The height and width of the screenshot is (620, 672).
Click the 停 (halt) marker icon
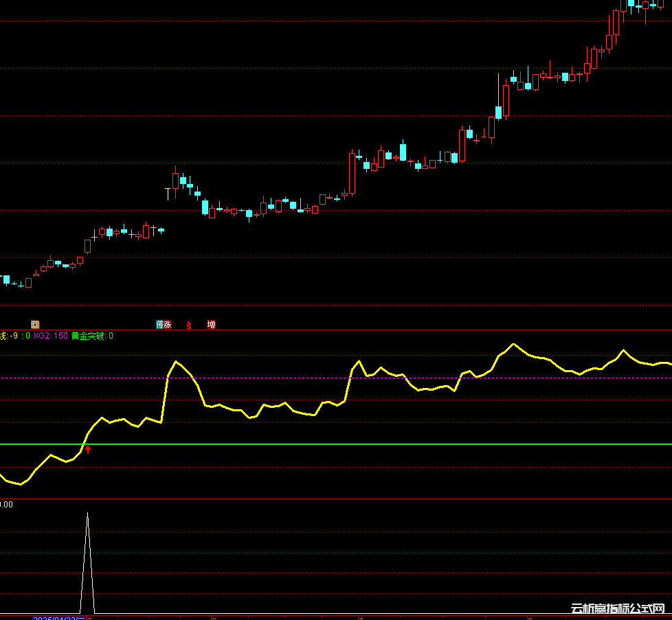coord(159,324)
